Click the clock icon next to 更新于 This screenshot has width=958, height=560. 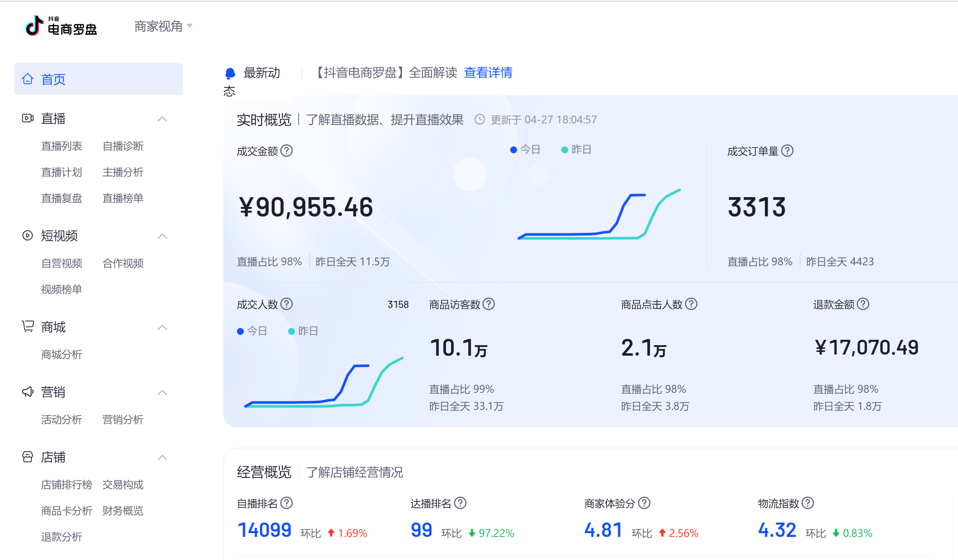pos(480,119)
